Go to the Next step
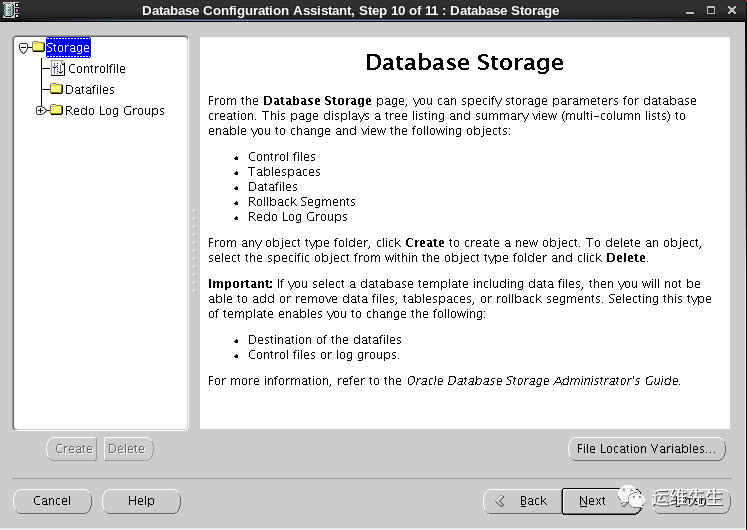 [592, 501]
